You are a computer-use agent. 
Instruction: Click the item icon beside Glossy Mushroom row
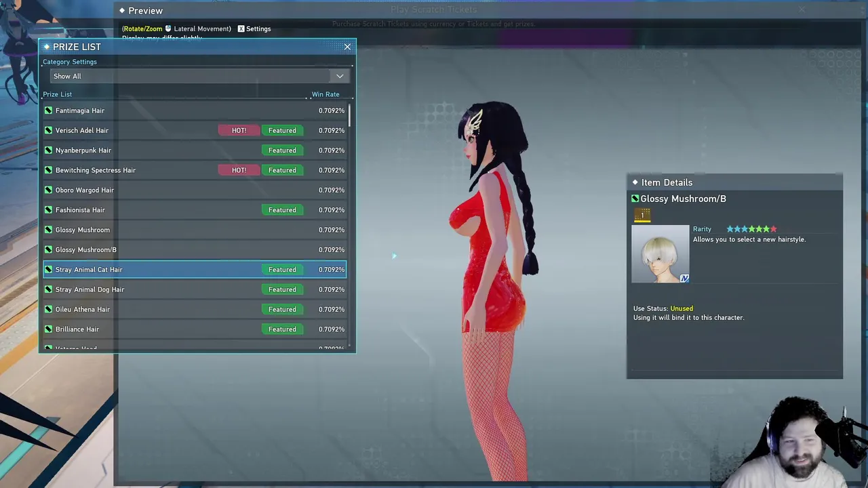point(48,230)
